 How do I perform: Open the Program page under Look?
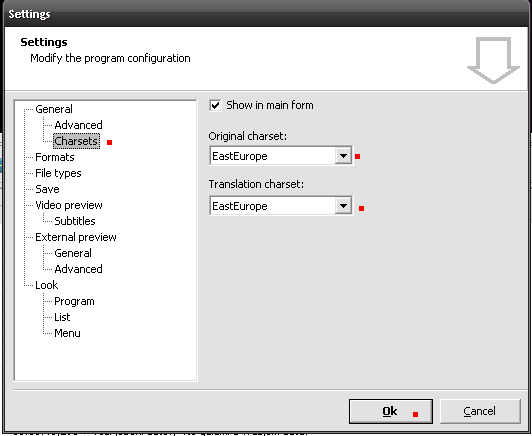74,301
